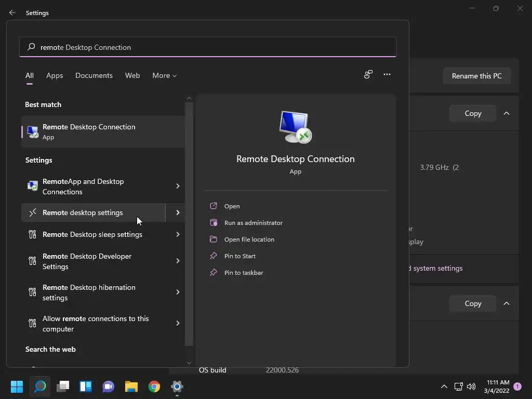Open Widgets from the taskbar
The width and height of the screenshot is (532, 399).
click(x=86, y=387)
